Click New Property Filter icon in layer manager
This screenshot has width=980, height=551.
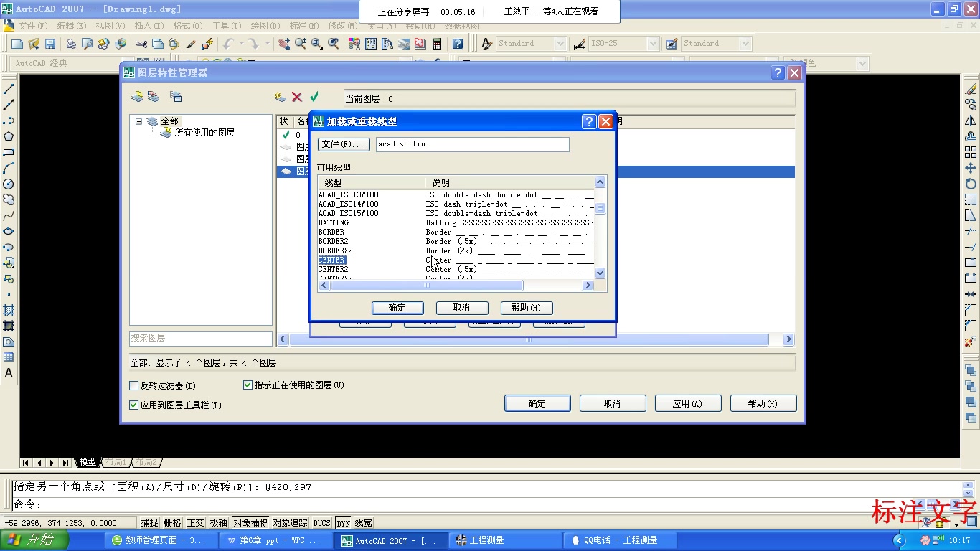[137, 96]
